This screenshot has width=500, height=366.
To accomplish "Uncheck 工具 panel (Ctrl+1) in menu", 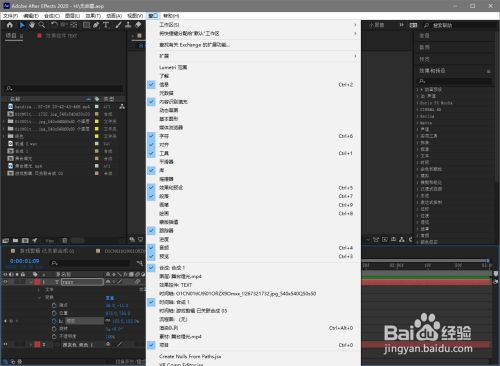I will [x=151, y=153].
